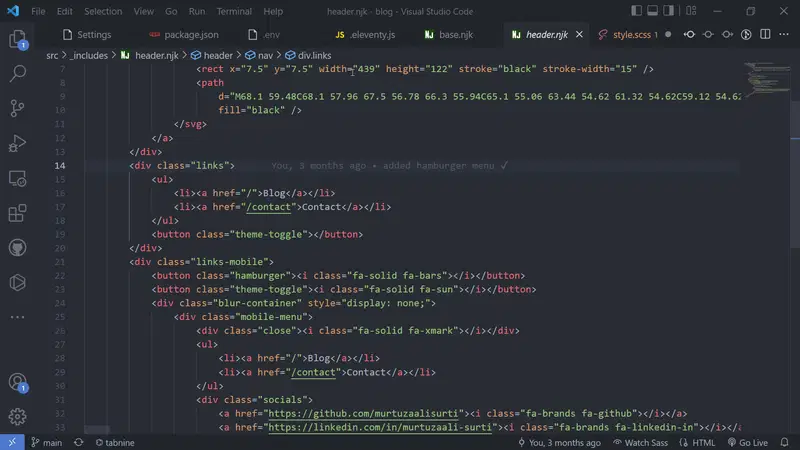Open the Remote Explorer view
Image resolution: width=800 pixels, height=450 pixels.
17,179
